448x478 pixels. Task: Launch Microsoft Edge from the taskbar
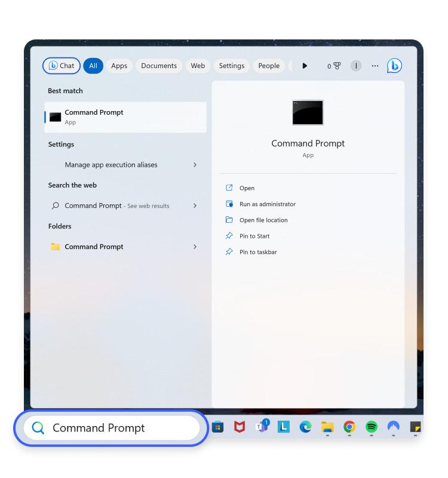coord(305,427)
